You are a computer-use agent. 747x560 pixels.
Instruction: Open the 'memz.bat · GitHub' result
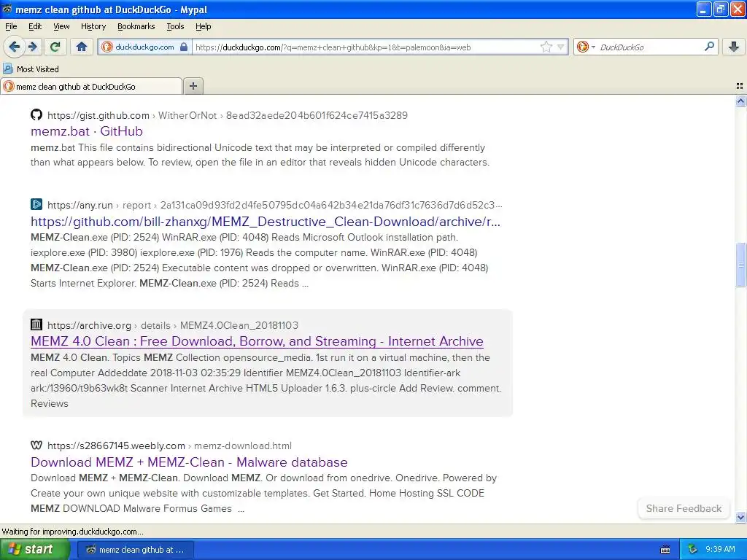(87, 131)
